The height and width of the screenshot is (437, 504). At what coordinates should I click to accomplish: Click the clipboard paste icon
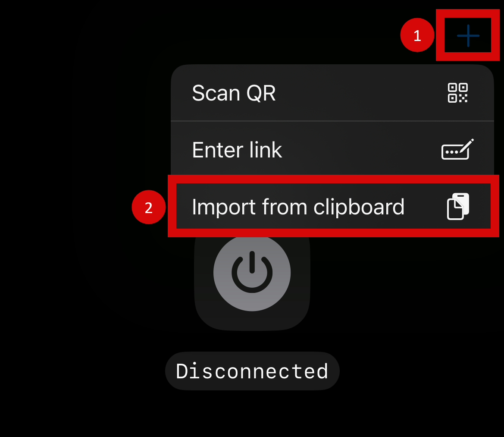point(458,207)
